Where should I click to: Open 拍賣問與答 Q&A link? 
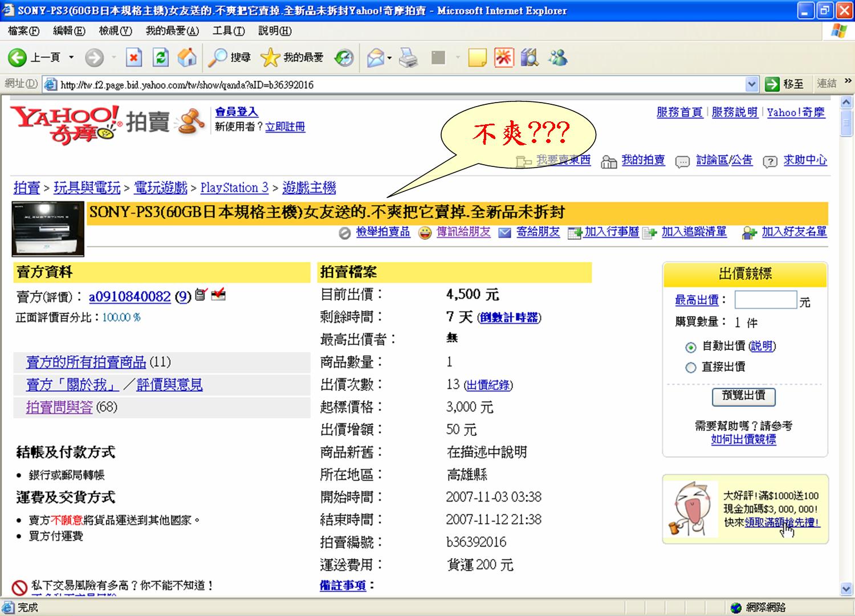tap(59, 407)
